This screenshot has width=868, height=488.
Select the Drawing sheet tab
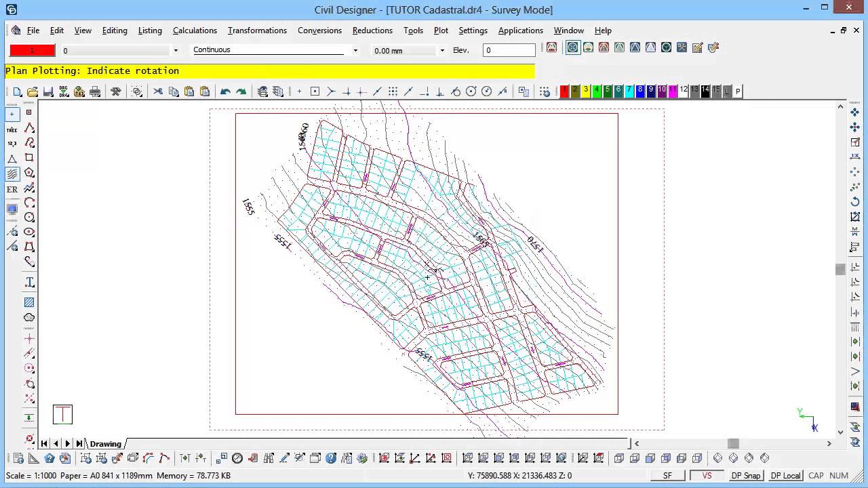(x=105, y=444)
